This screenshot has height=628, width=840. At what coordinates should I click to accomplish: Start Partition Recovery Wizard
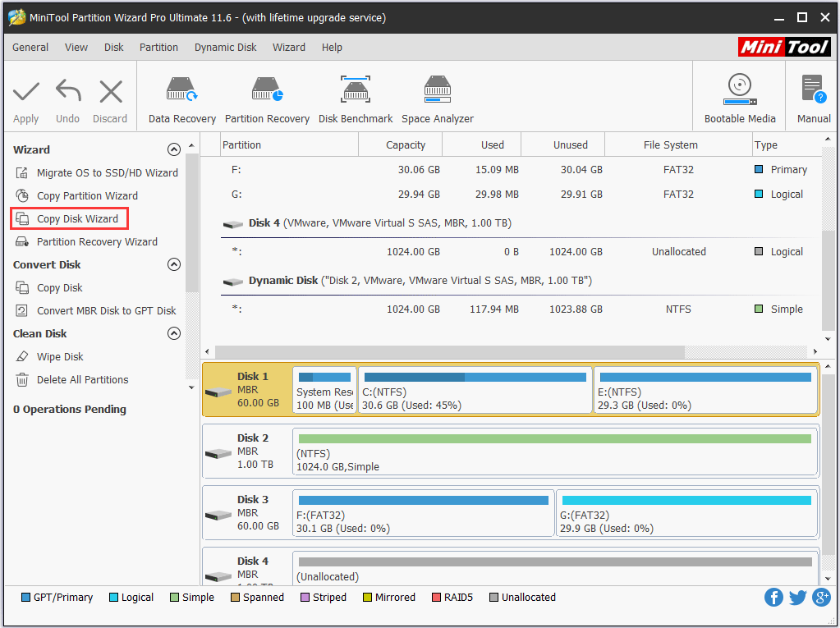click(86, 242)
